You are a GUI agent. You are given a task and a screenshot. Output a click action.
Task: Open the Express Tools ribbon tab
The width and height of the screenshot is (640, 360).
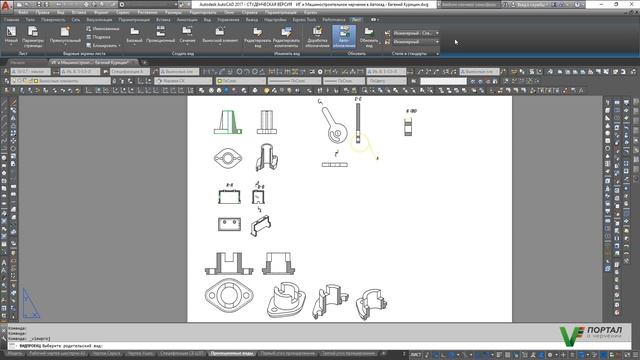(304, 20)
